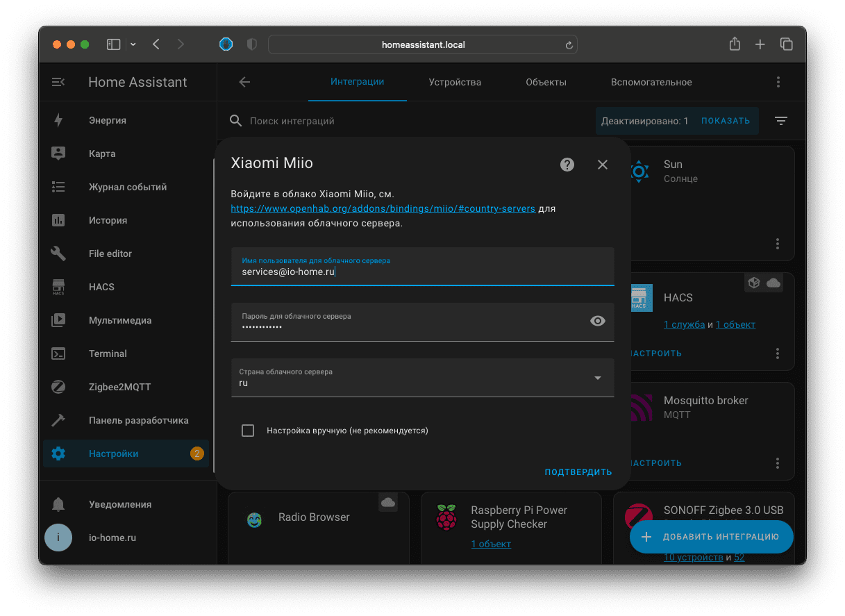Click the help question mark icon in dialog
Screen dimensions: 845x616
(567, 165)
